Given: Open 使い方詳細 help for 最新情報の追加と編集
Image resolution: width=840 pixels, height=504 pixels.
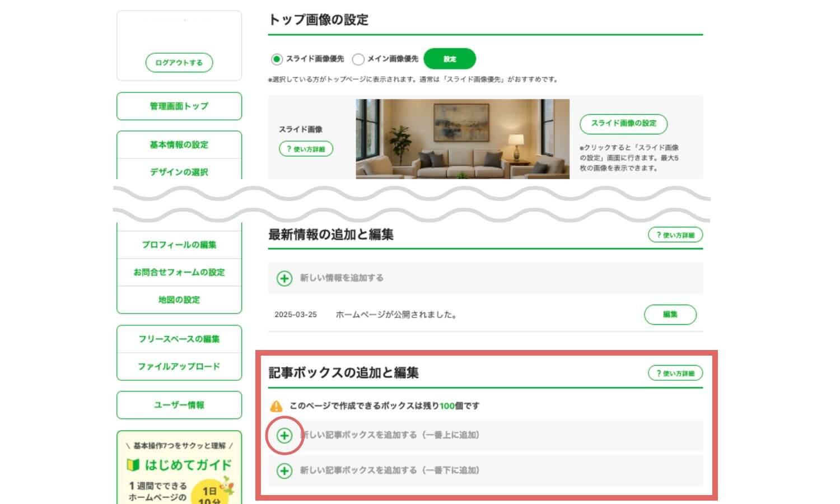Looking at the screenshot, I should click(x=675, y=235).
